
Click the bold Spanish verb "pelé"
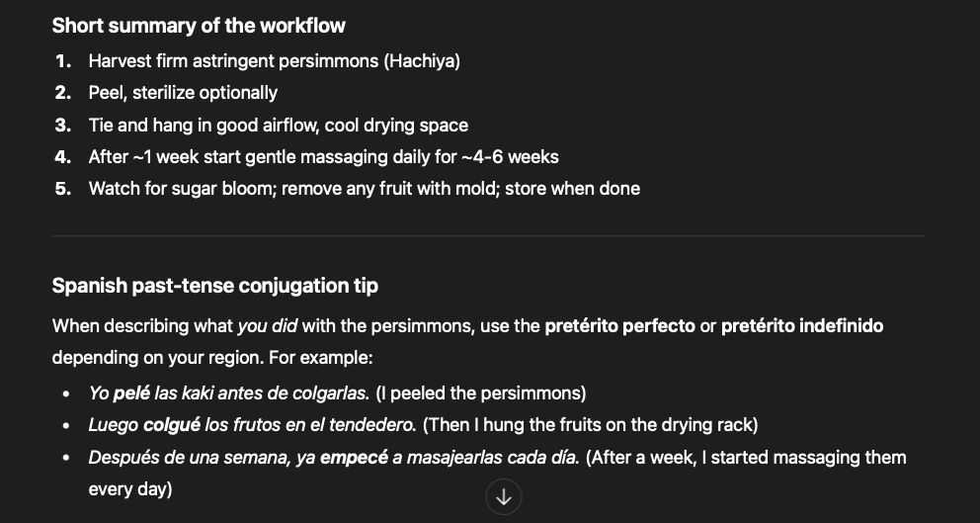point(132,393)
